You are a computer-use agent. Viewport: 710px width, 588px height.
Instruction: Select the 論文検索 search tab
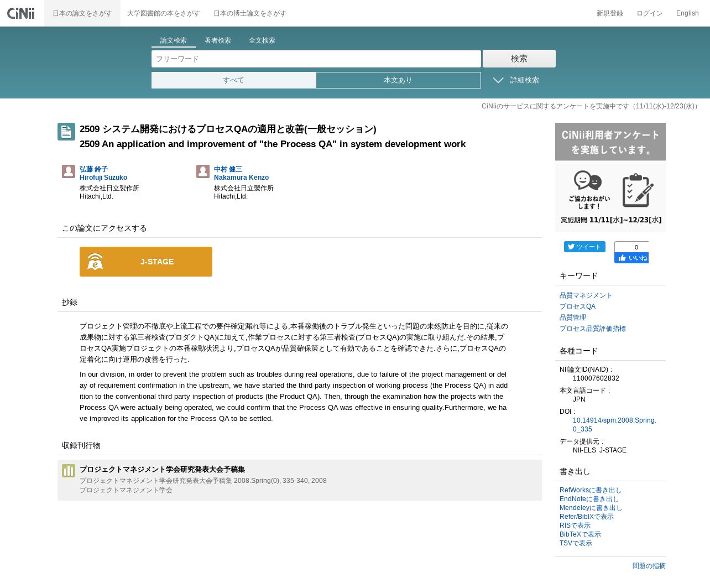(x=174, y=40)
